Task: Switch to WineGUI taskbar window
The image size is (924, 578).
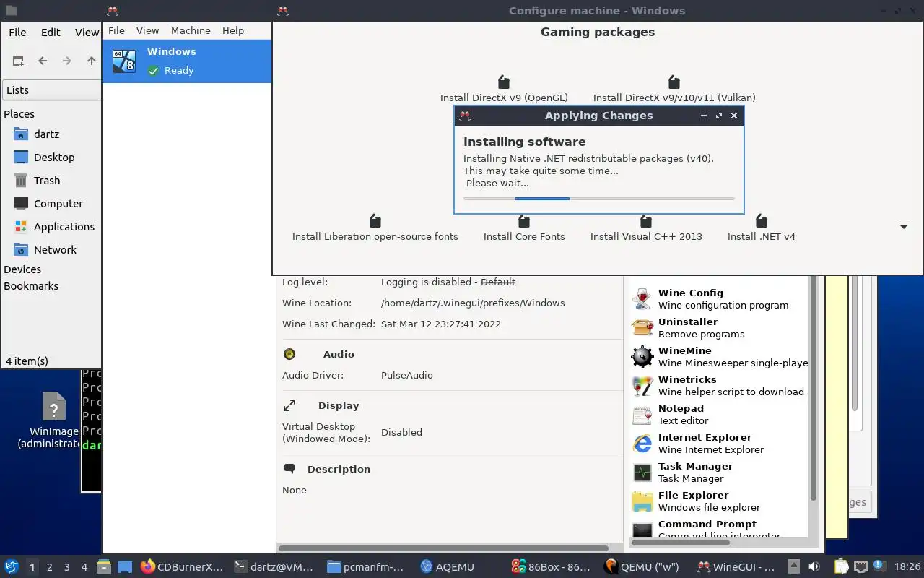Action: point(736,567)
